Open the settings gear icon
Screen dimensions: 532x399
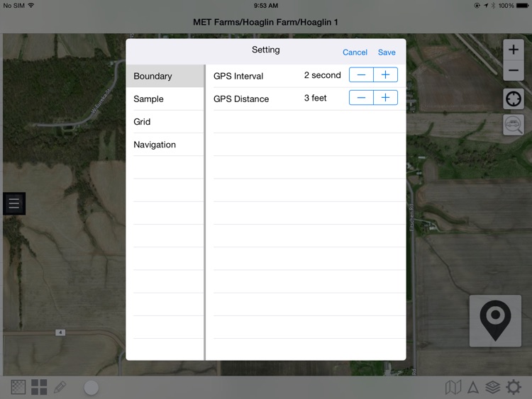[514, 387]
